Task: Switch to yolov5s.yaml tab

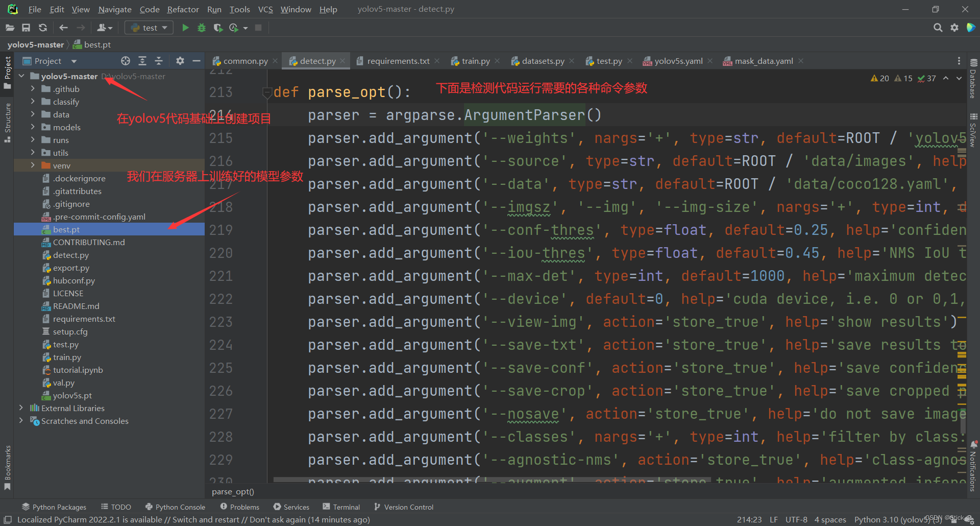Action: click(x=678, y=61)
